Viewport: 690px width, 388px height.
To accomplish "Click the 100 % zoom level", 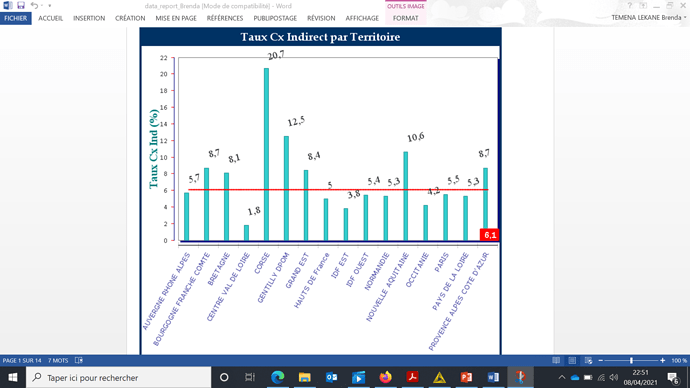I will point(679,360).
